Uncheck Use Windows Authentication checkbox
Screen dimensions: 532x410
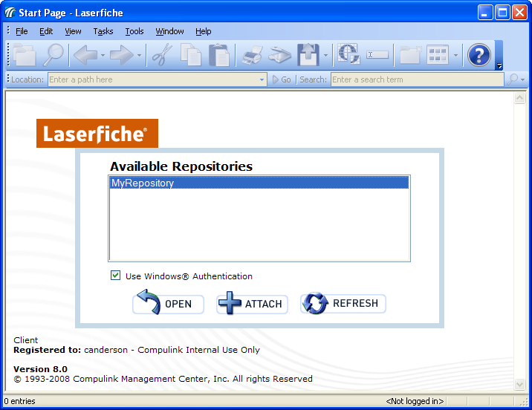tap(115, 275)
